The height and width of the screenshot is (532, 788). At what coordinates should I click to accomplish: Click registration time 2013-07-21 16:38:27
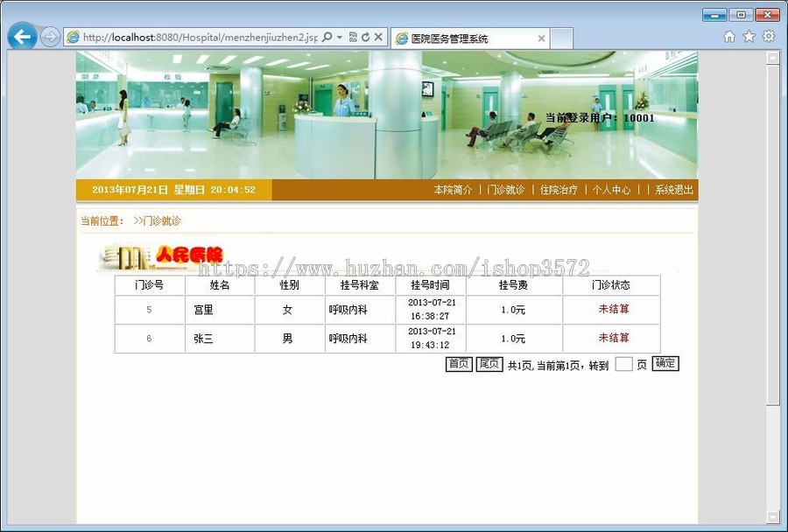[x=432, y=309]
